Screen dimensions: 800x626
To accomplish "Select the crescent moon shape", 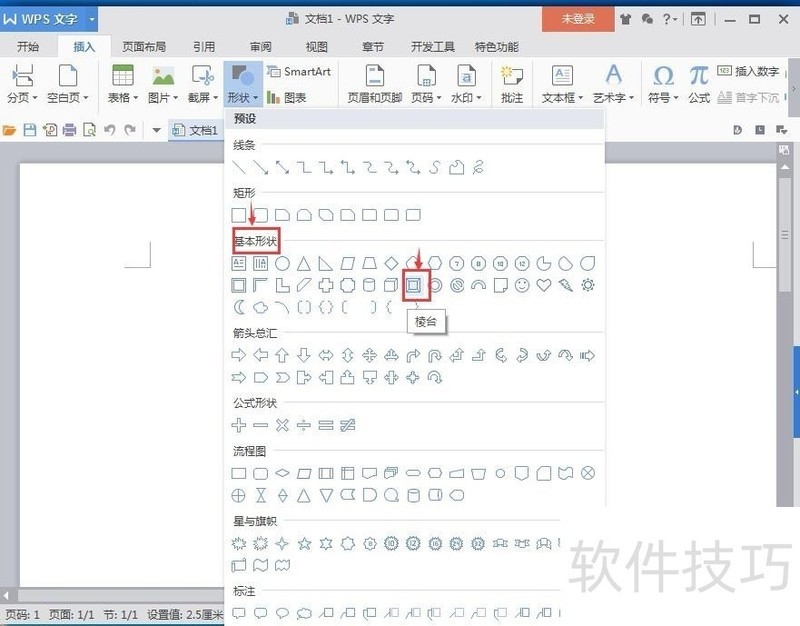I will click(x=239, y=307).
